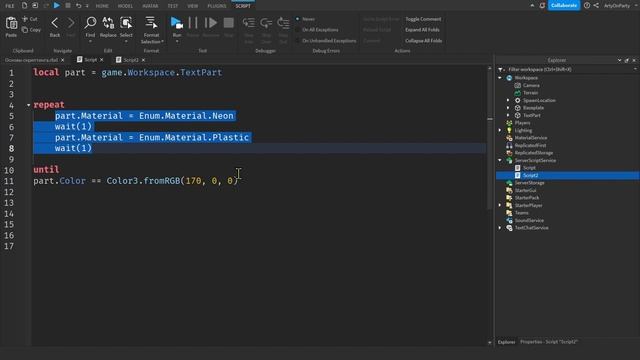The image size is (640, 360).
Task: Open the VIEW ribbon tab
Action: [x=193, y=6]
